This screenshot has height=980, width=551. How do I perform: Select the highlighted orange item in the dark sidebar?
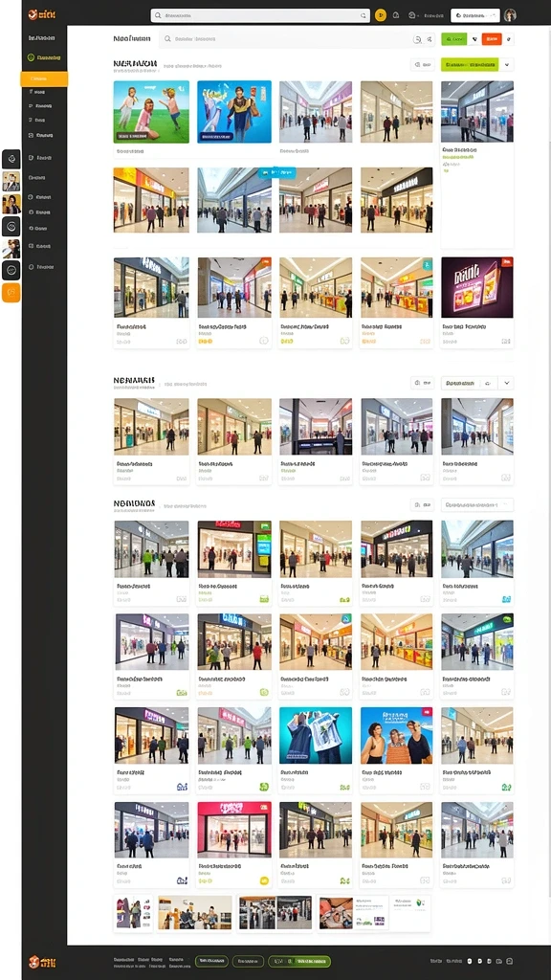[44, 79]
